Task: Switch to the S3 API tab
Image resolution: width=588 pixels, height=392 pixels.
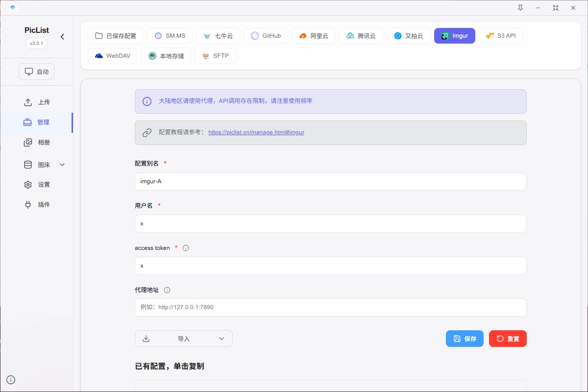Action: [500, 36]
